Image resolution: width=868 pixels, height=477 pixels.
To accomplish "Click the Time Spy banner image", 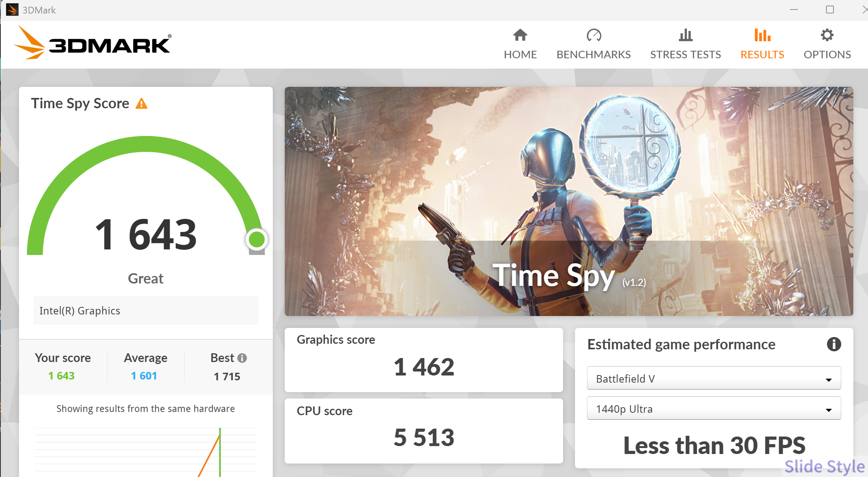I will [x=569, y=201].
